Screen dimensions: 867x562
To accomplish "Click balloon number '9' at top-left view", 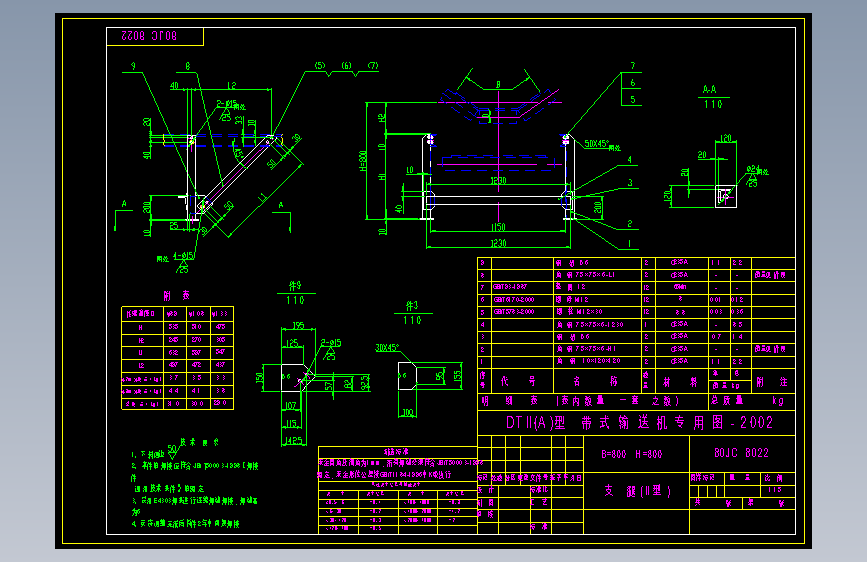I will pyautogui.click(x=133, y=66).
